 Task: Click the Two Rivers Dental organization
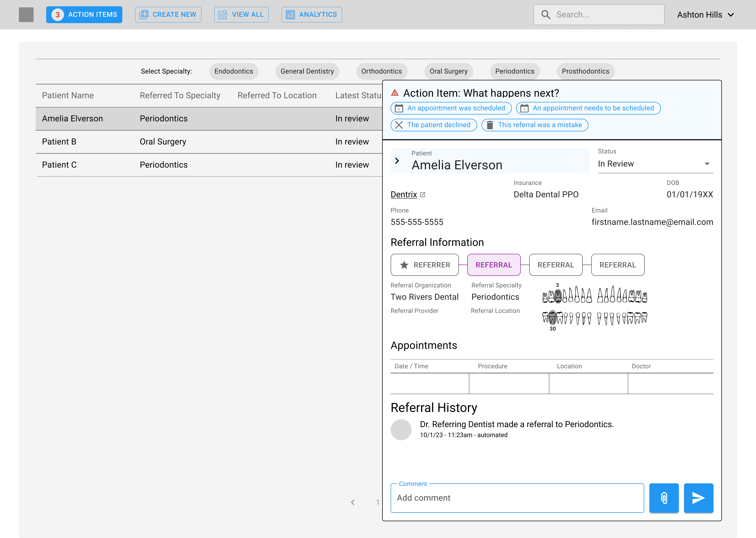[x=424, y=297]
